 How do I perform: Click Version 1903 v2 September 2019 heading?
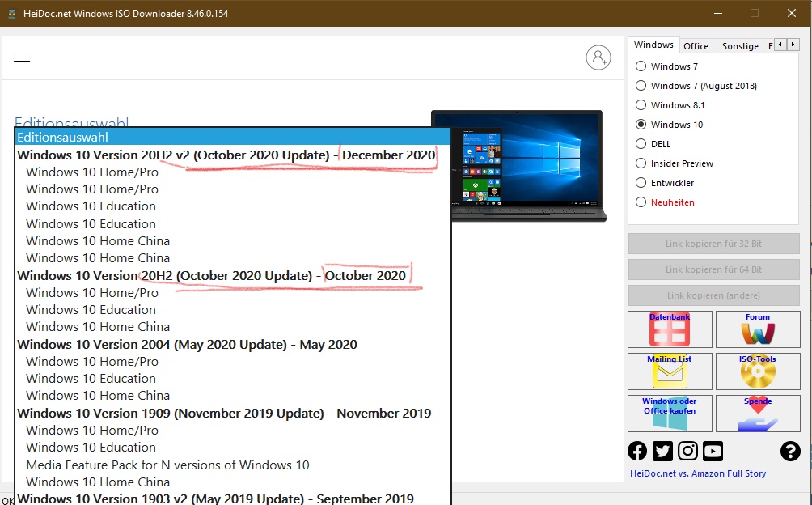232,499
